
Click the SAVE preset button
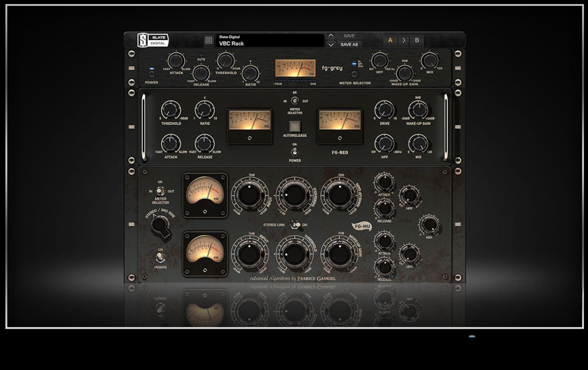tap(349, 36)
